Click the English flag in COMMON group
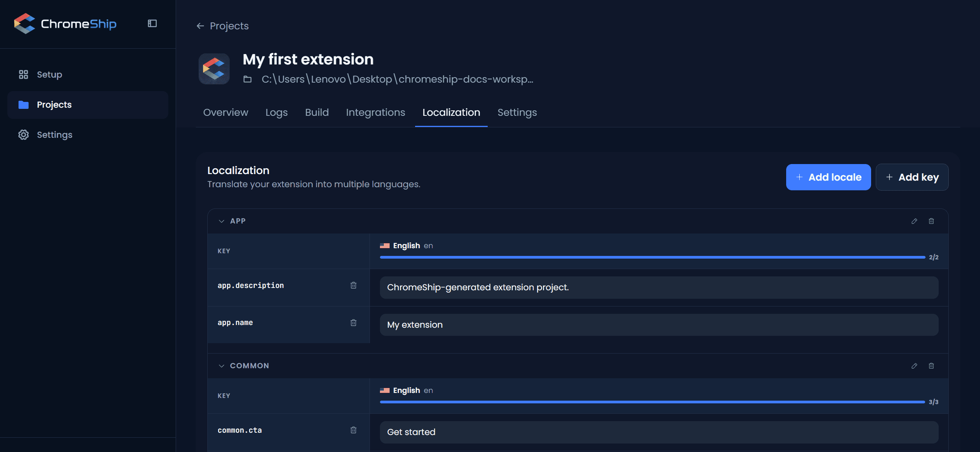The image size is (980, 452). (385, 391)
